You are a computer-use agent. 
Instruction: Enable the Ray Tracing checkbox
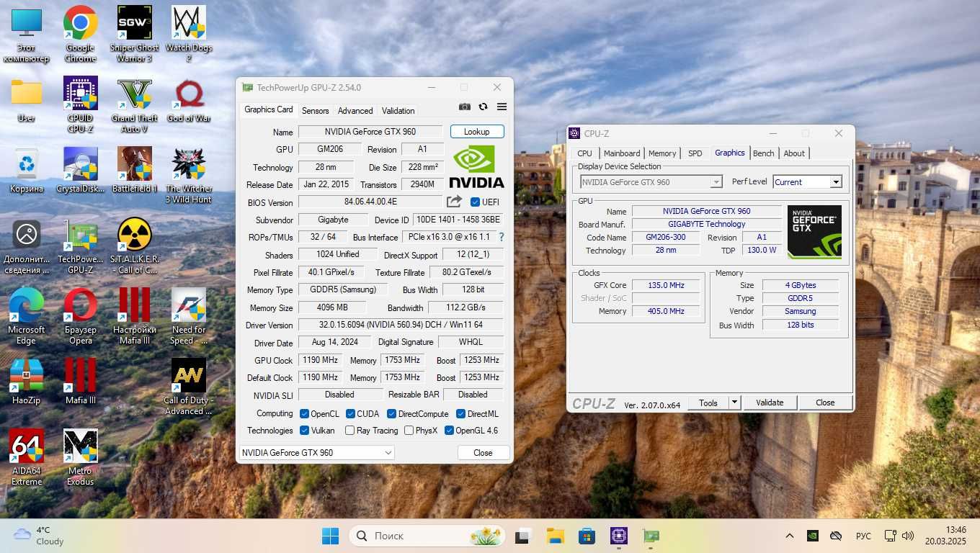coord(349,431)
